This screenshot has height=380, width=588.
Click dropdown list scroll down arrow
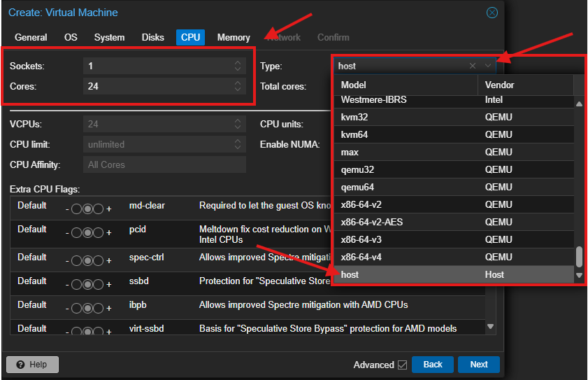579,275
